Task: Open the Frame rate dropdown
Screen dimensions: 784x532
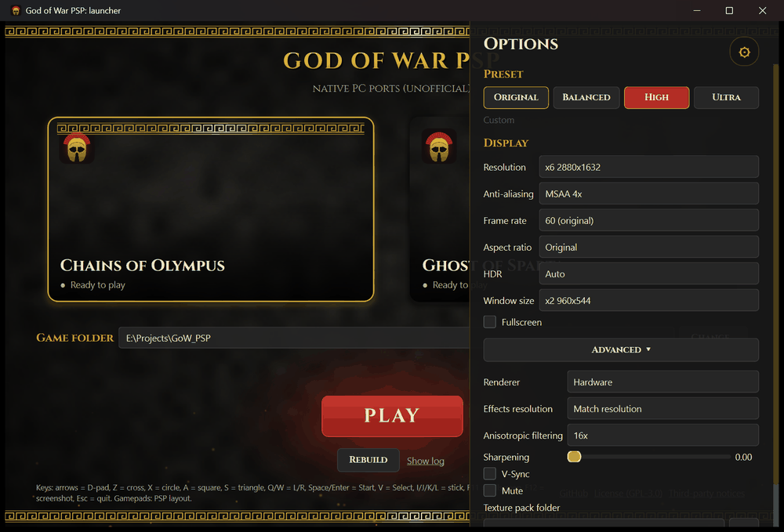Action: click(648, 220)
